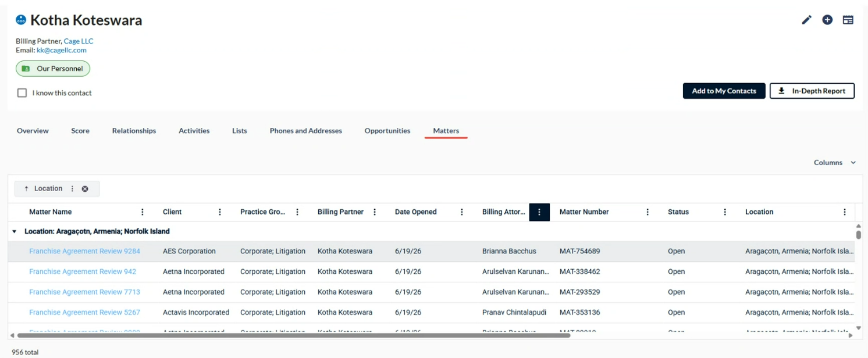The image size is (868, 358).
Task: Switch to the Score tab
Action: tap(80, 131)
